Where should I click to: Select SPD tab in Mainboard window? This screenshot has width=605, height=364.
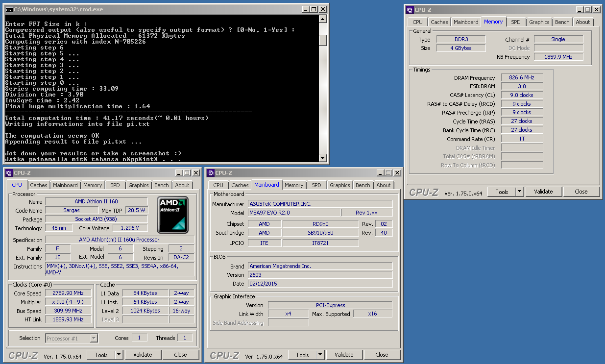[316, 185]
